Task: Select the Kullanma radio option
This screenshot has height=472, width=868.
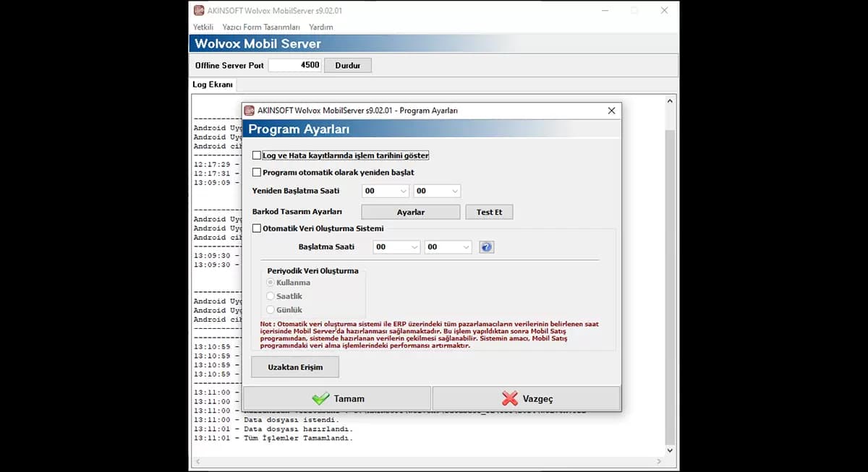Action: pos(271,283)
